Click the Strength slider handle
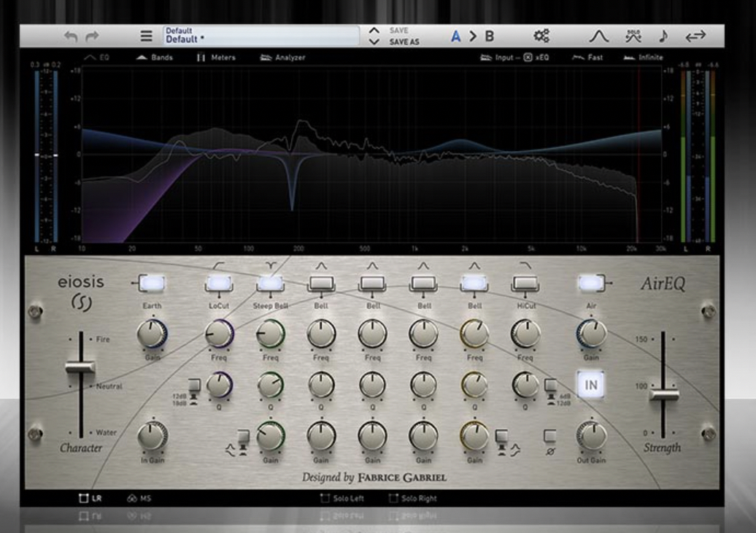Screen dimensions: 756x533 point(663,394)
